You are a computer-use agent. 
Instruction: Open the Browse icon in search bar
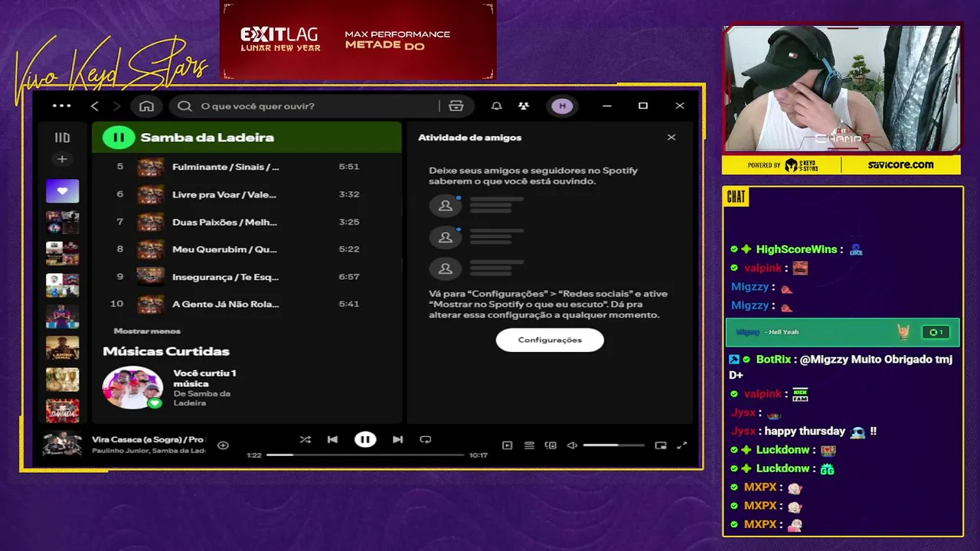pyautogui.click(x=456, y=106)
